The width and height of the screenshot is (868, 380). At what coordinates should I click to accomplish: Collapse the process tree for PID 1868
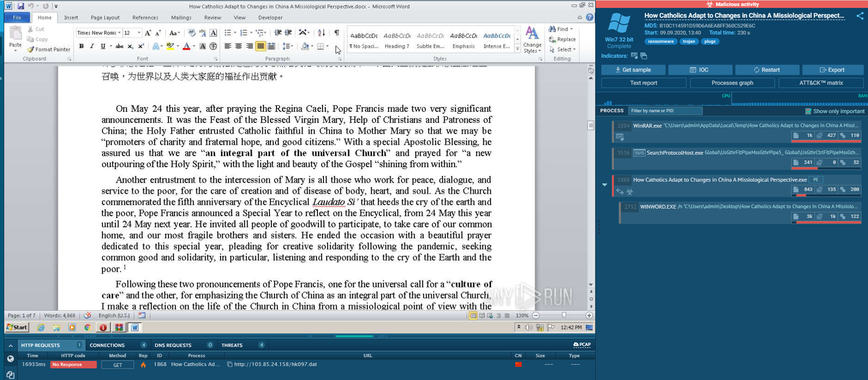tap(604, 185)
